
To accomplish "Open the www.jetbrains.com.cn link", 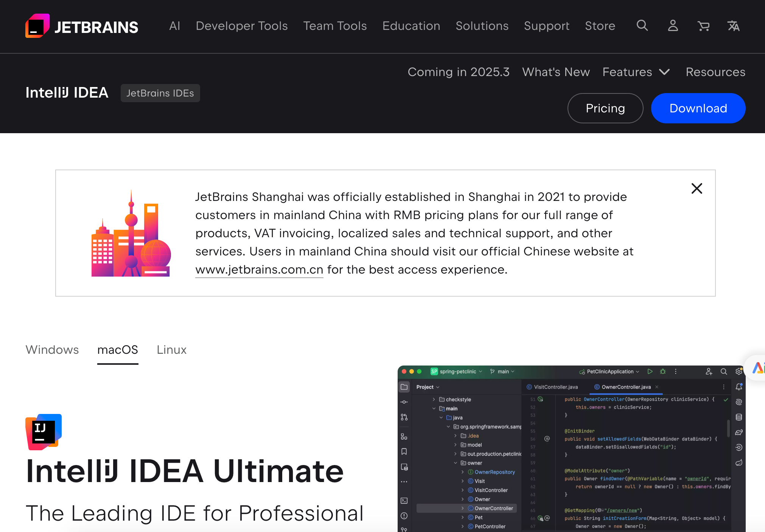I will click(259, 269).
